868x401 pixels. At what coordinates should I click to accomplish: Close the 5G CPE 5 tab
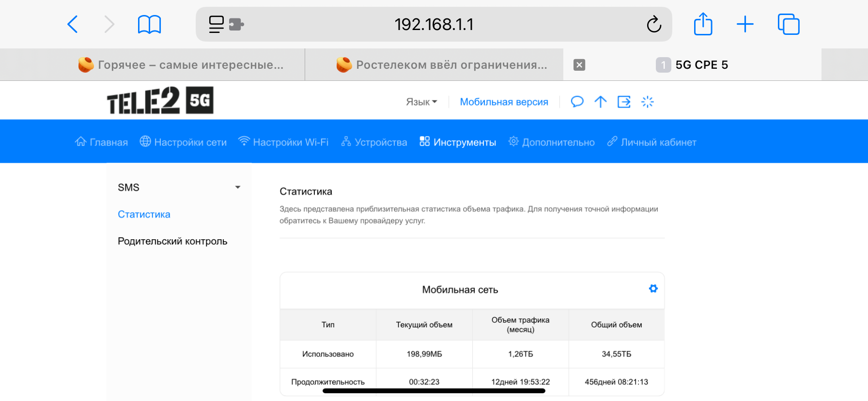click(x=579, y=65)
